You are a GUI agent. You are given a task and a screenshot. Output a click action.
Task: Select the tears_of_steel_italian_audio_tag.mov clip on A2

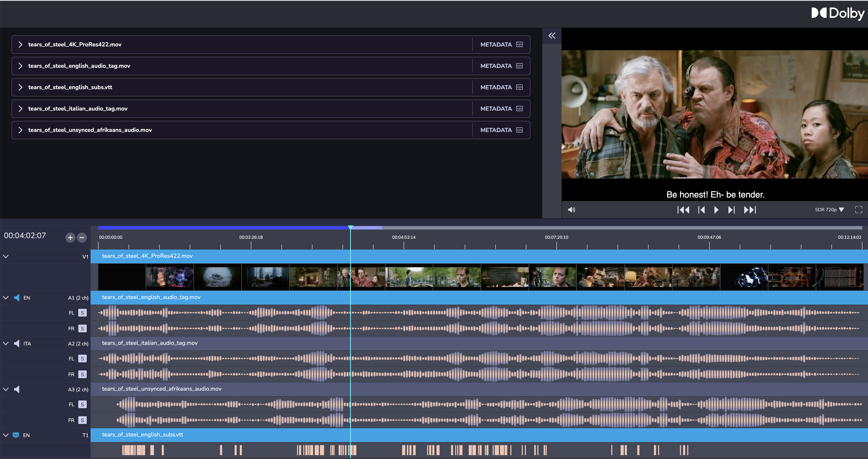479,343
